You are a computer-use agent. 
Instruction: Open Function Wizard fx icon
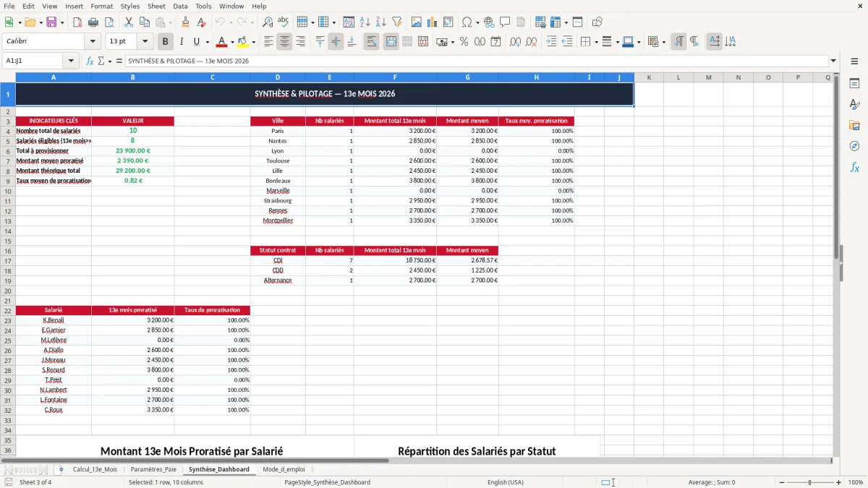point(90,61)
